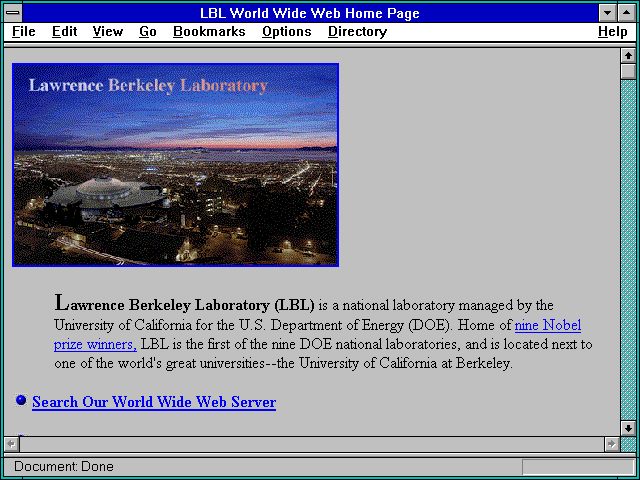Viewport: 640px width, 480px height.
Task: Open the Directory menu
Action: [x=358, y=32]
